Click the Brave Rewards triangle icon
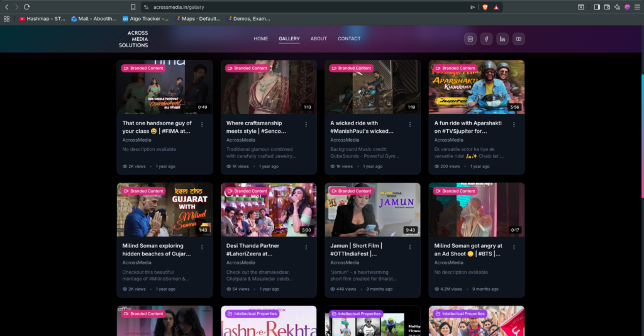 496,7
